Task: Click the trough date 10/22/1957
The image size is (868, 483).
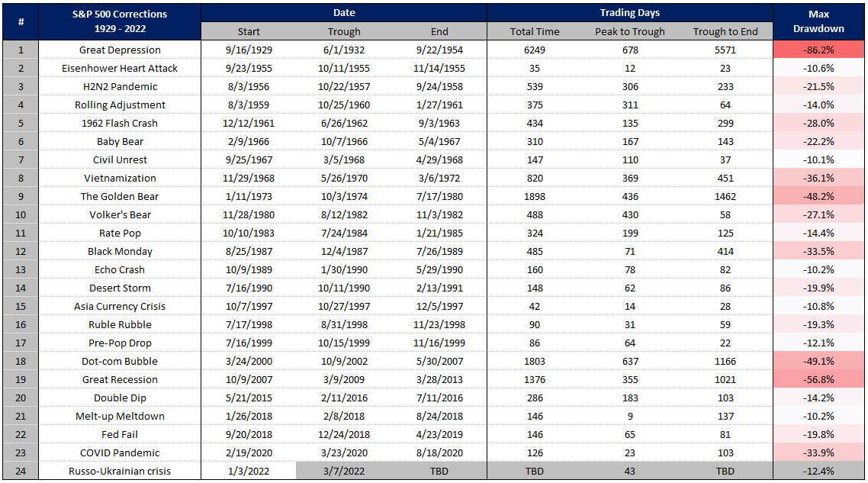Action: [344, 86]
